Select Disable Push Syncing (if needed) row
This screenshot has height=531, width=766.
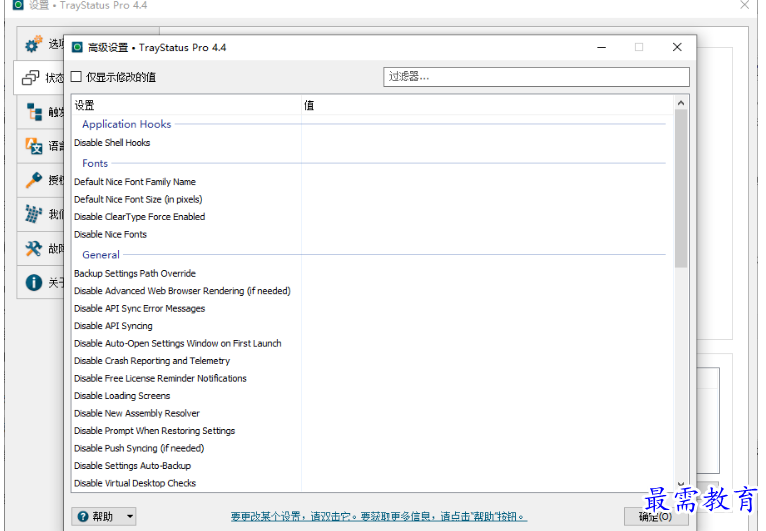373,448
